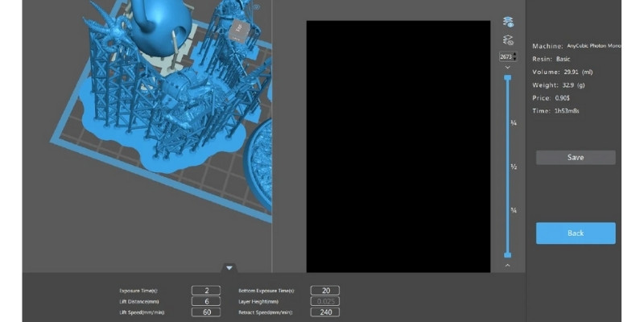Decrease layer number with down stepper arrow
The width and height of the screenshot is (644, 322).
[x=515, y=59]
